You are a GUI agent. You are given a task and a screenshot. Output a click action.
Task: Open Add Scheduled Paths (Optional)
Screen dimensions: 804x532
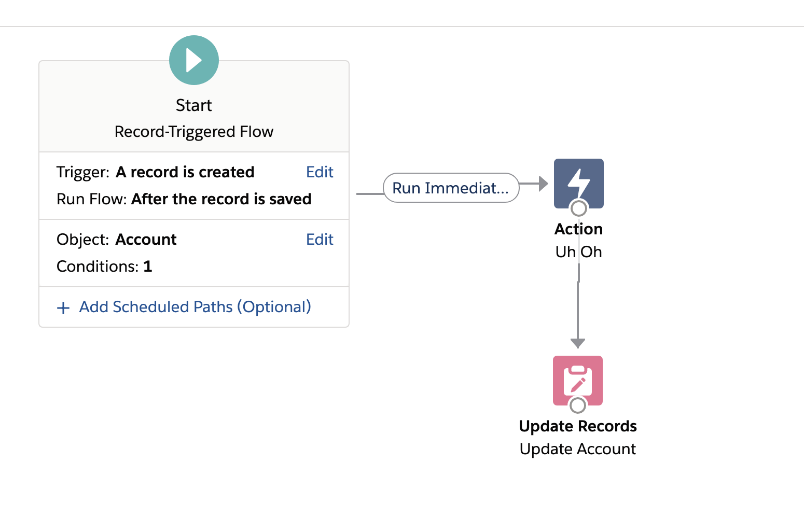195,307
